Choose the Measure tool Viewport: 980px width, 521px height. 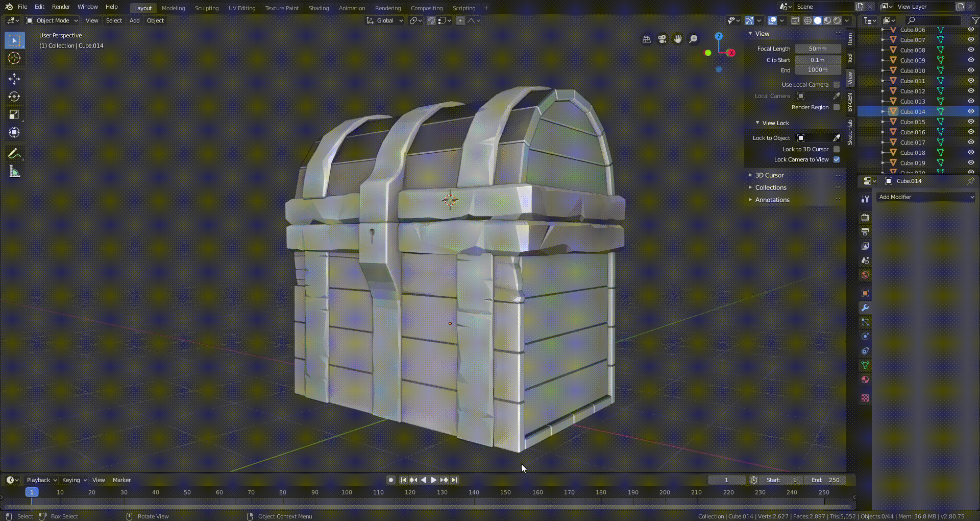(x=14, y=172)
